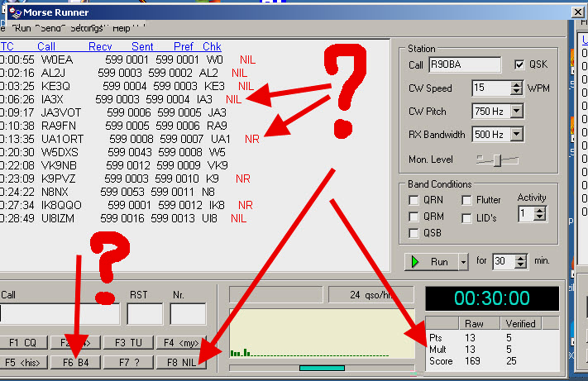588x381 pixels.
Task: Toggle the QRN band condition checkbox
Action: click(x=414, y=200)
